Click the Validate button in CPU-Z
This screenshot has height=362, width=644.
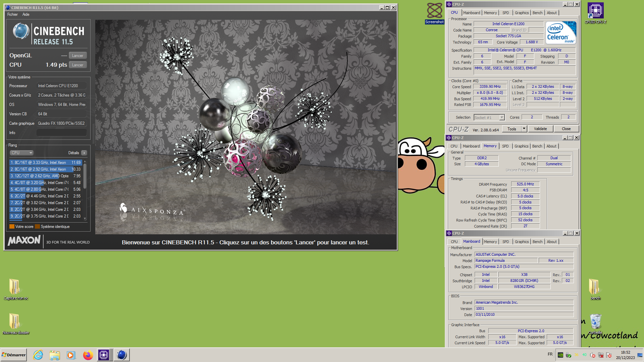click(x=540, y=129)
